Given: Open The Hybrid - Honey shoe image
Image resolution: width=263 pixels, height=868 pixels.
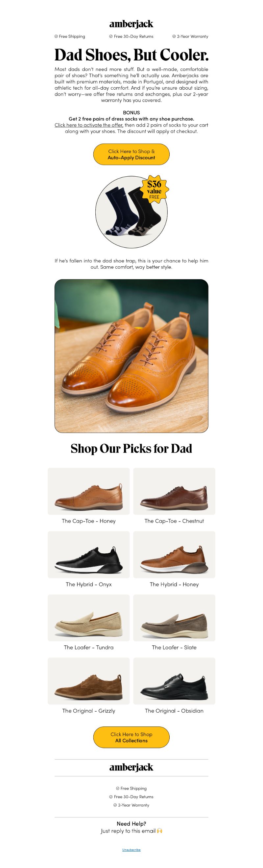Looking at the screenshot, I should click(x=174, y=555).
